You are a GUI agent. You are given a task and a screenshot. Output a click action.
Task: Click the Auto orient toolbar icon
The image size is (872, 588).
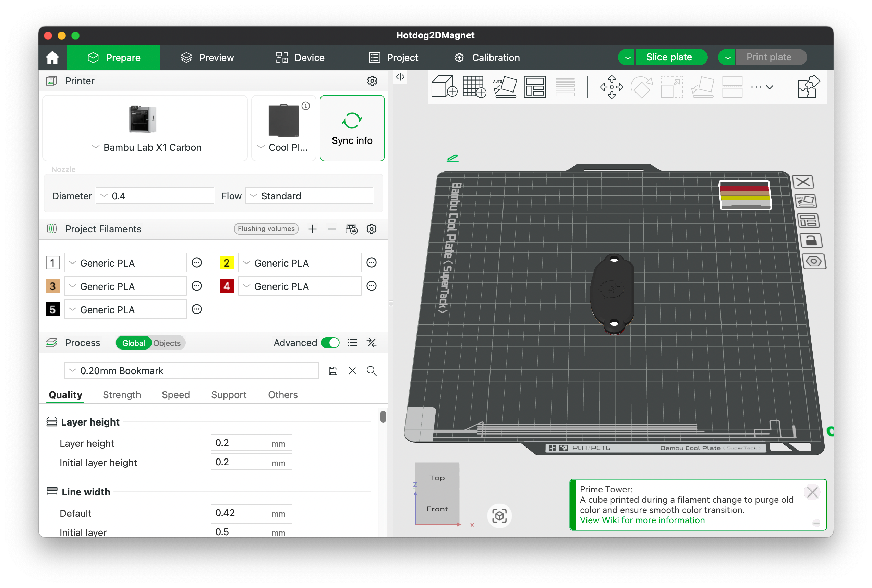(x=505, y=87)
